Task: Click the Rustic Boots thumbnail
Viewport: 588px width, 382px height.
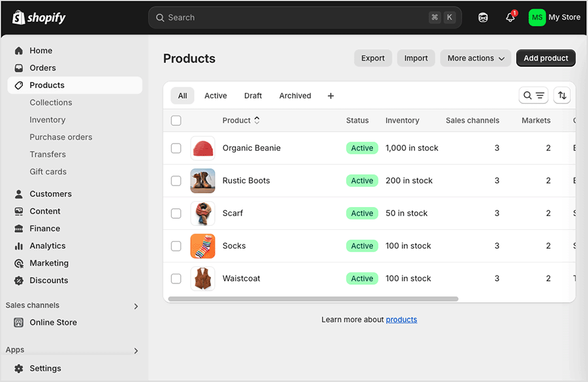Action: [x=203, y=181]
